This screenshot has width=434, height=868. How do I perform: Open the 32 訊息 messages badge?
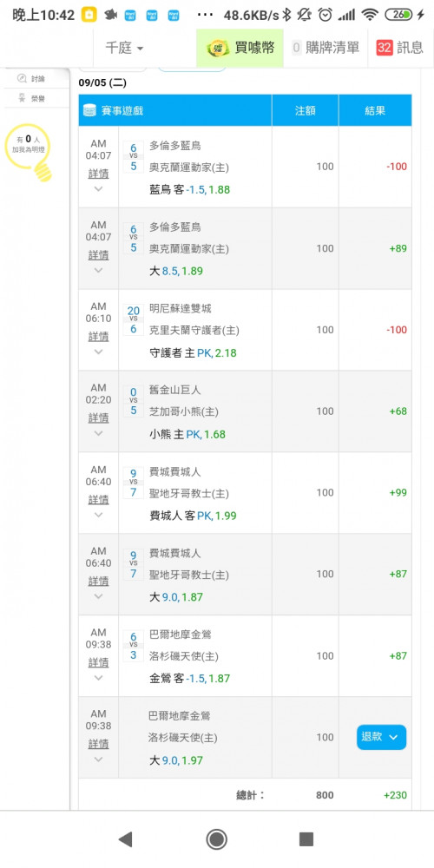point(399,48)
